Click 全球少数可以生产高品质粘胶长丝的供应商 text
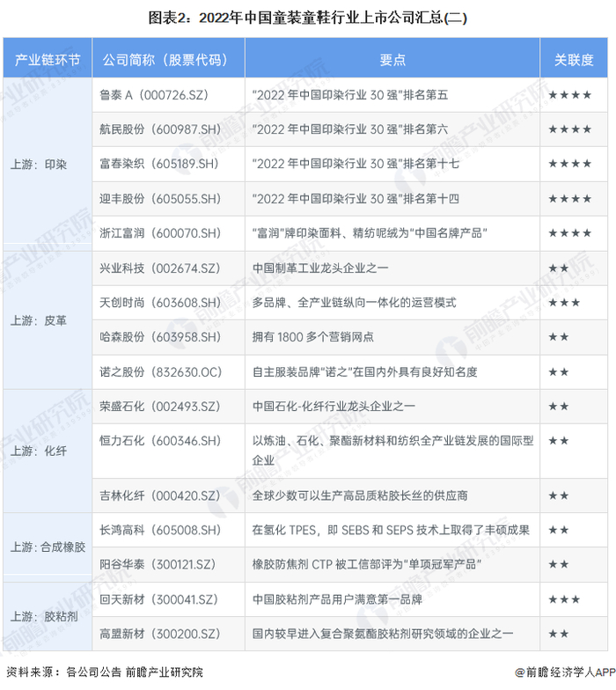 click(x=360, y=495)
